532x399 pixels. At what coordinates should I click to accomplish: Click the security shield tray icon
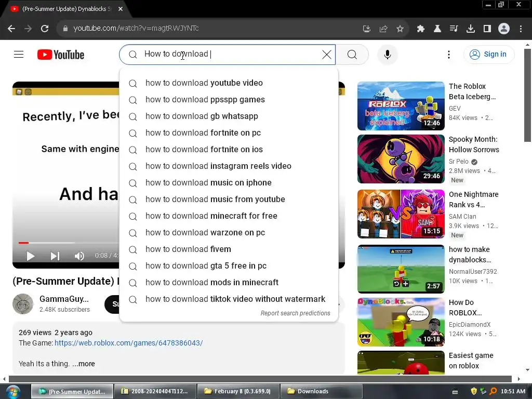[474, 391]
